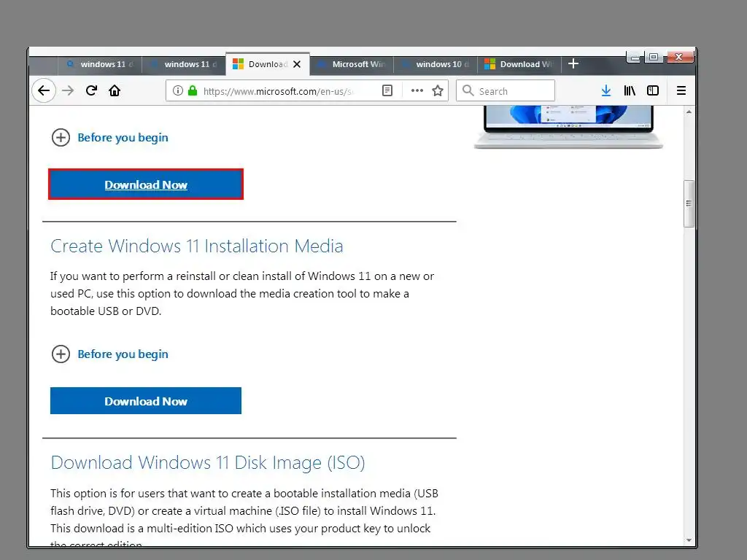This screenshot has width=747, height=560.
Task: Open the library bookmarks icon
Action: coord(630,90)
